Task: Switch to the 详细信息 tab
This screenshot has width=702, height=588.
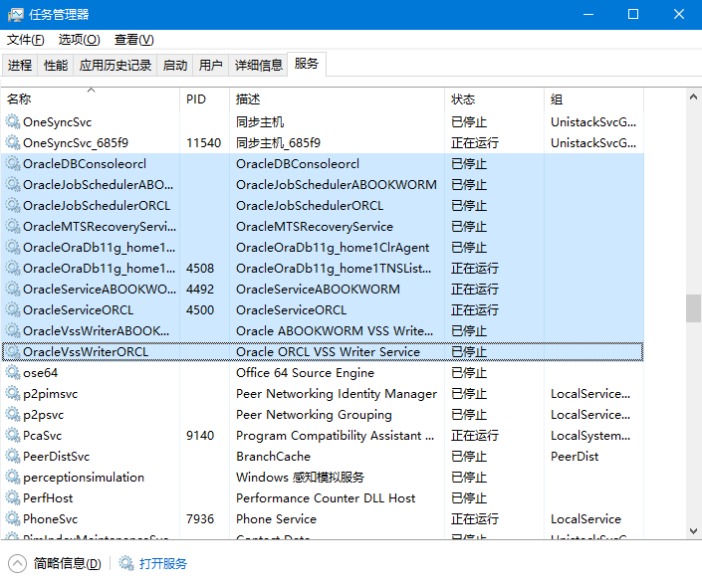Action: (258, 66)
